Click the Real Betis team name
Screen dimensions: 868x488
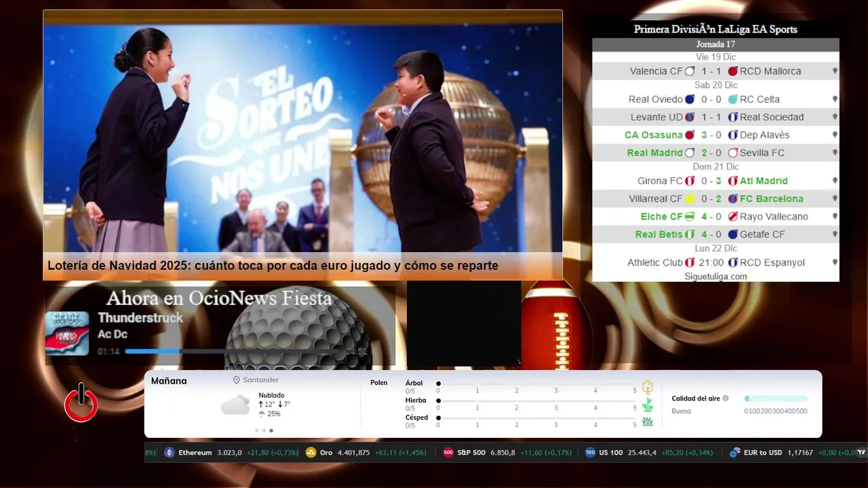pos(659,235)
